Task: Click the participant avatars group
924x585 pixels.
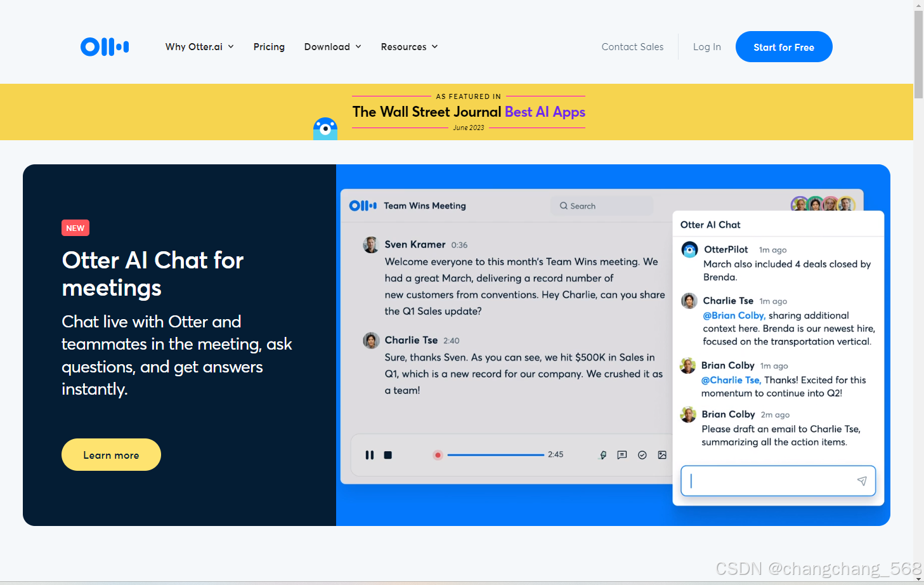Action: coord(823,204)
